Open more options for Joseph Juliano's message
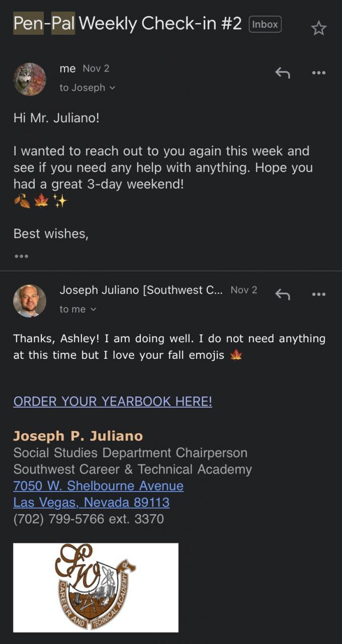The width and height of the screenshot is (342, 644). tap(318, 294)
